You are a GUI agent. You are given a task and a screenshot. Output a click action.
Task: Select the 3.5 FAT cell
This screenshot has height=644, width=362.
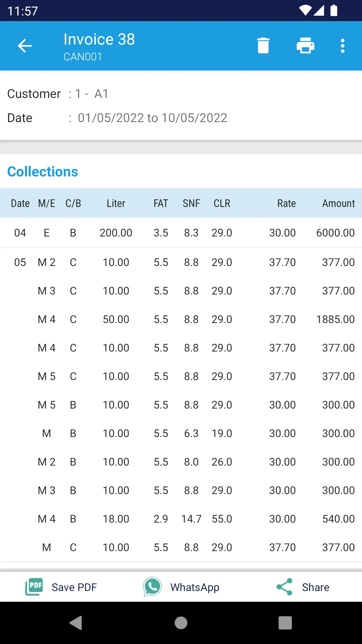pyautogui.click(x=161, y=233)
